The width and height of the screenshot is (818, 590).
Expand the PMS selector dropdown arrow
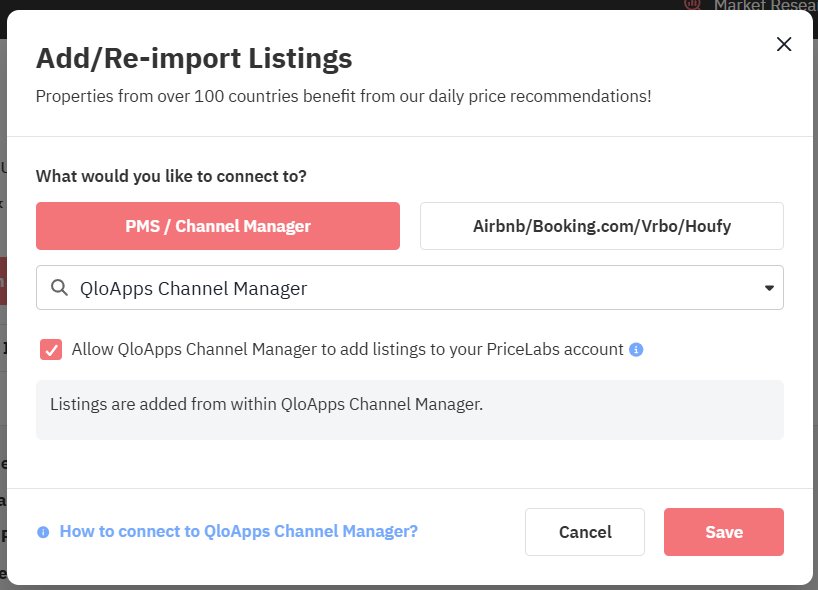[x=769, y=288]
